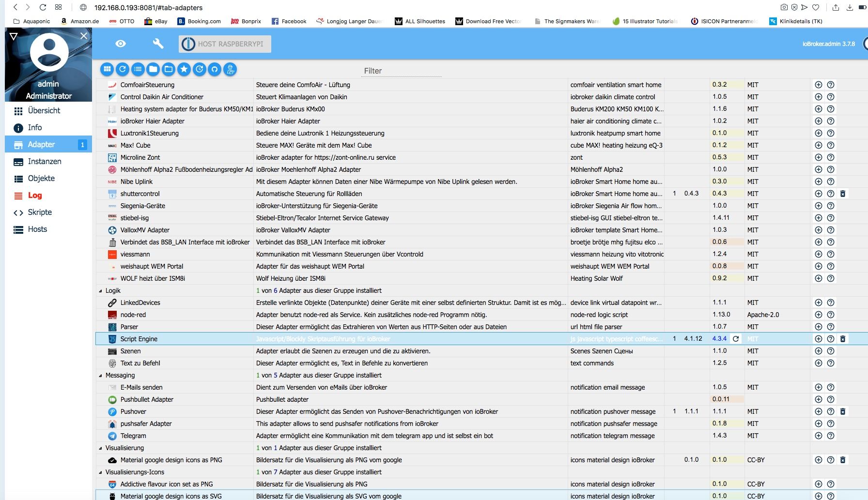Toggle the list view icon in the toolbar

coord(138,69)
